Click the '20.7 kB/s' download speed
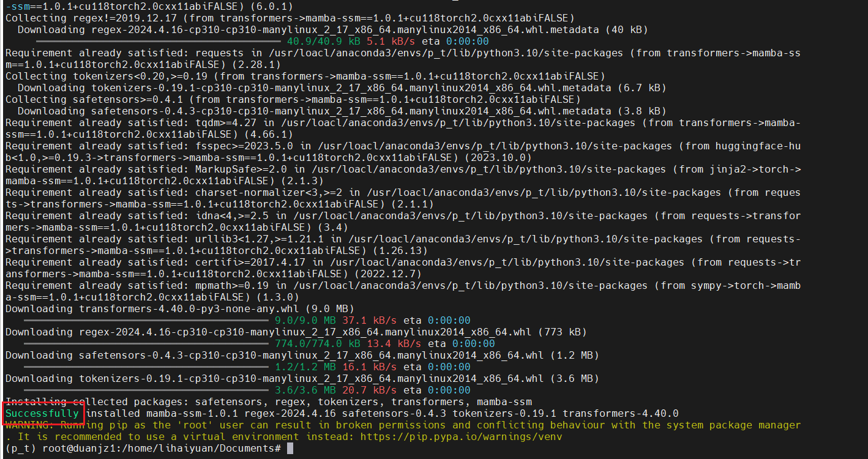Image resolution: width=868 pixels, height=459 pixels. click(369, 390)
